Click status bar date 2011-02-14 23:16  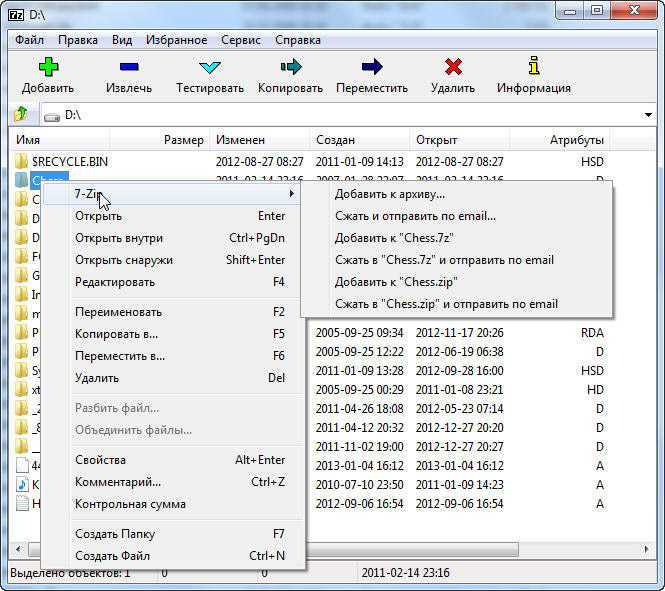(x=405, y=573)
